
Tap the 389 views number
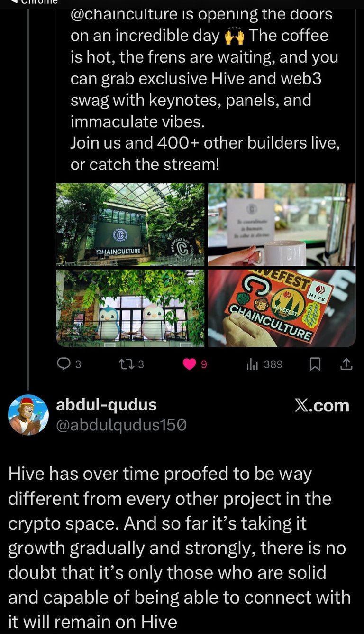click(273, 364)
